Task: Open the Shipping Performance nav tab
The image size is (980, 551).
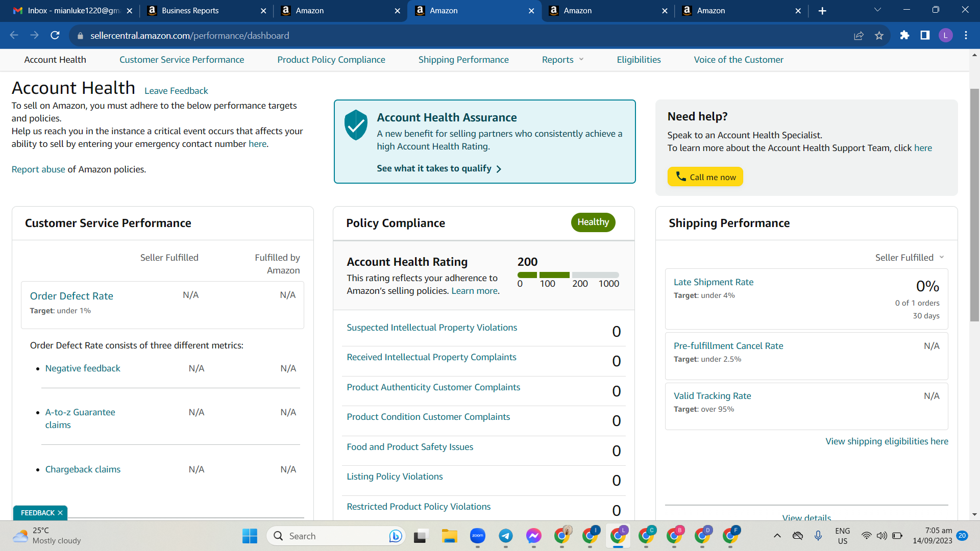Action: pos(463,60)
